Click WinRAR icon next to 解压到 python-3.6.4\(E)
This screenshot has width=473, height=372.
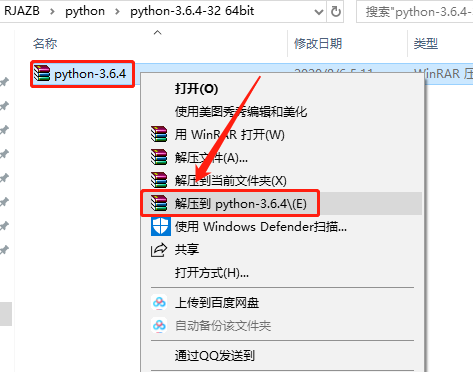tap(159, 203)
